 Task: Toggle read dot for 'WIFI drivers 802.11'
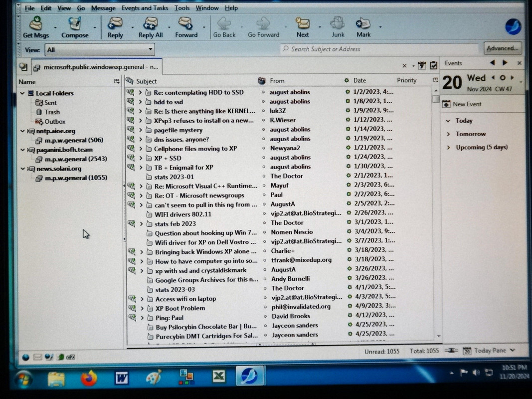(264, 213)
